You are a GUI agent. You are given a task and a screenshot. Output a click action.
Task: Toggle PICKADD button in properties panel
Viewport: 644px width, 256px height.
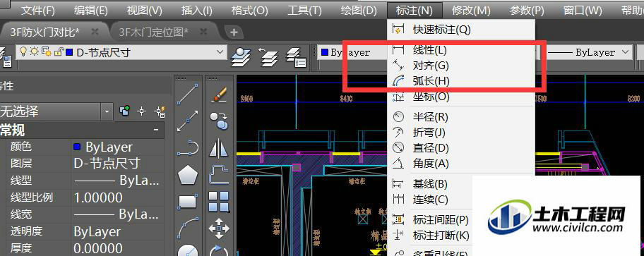(125, 111)
